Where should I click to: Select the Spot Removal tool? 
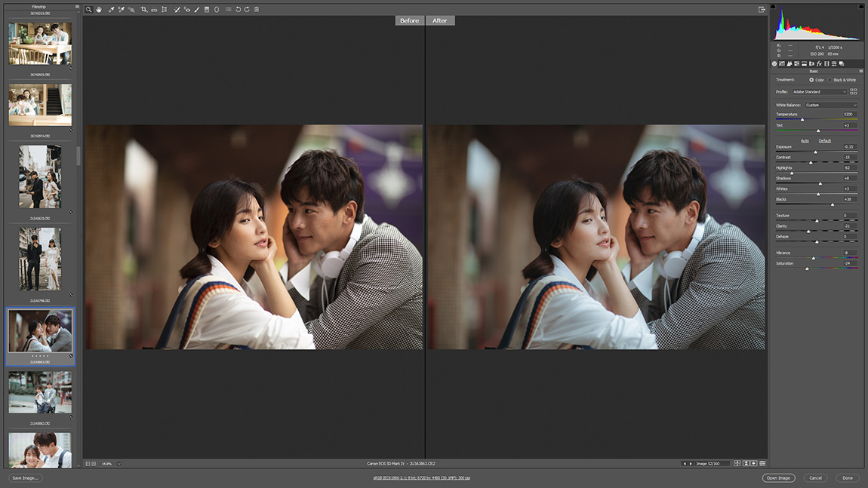click(177, 9)
